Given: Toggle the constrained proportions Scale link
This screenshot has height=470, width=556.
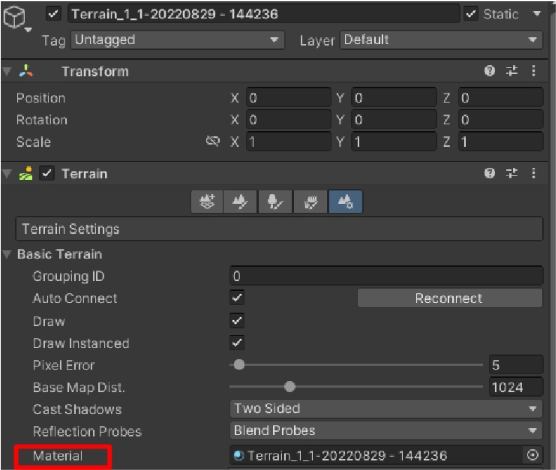Looking at the screenshot, I should point(213,142).
